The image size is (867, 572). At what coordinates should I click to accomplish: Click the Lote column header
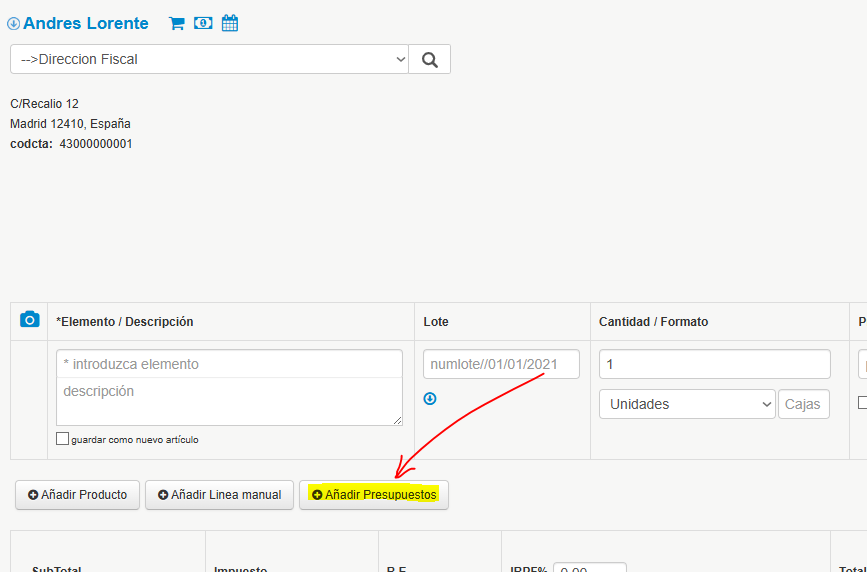tap(436, 321)
